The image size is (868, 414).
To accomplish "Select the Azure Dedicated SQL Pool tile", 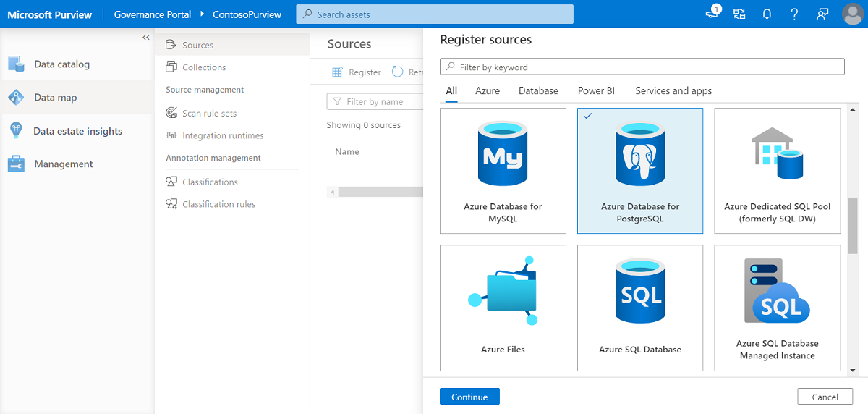I will tap(777, 171).
